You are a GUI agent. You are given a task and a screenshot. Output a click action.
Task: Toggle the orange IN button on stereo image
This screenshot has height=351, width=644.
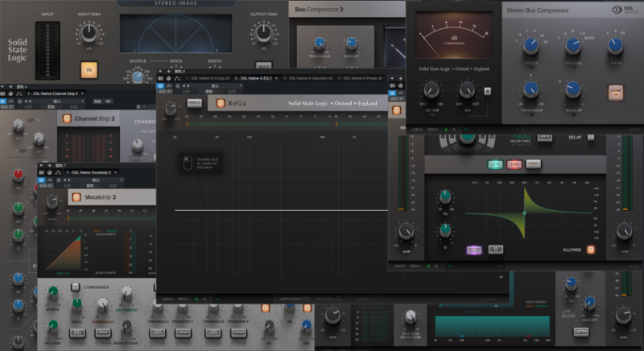click(88, 69)
